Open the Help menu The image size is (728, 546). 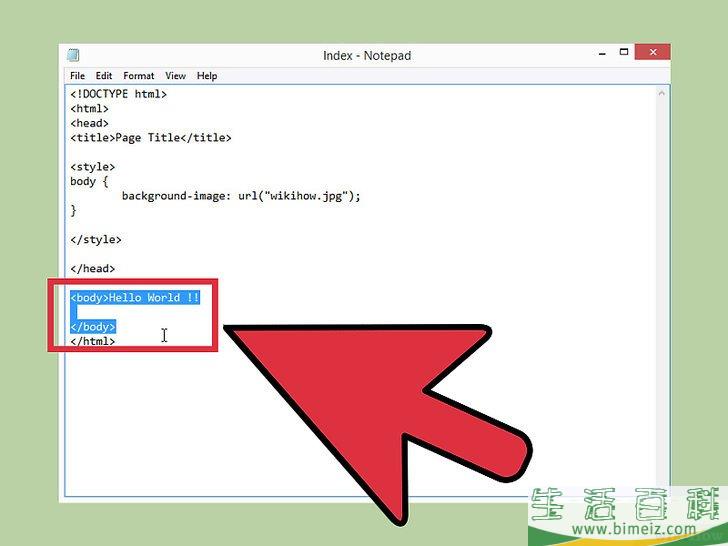click(207, 76)
